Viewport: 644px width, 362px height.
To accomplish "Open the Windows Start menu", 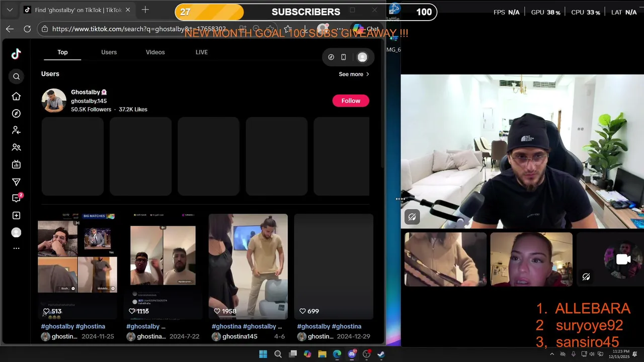I will coord(263,354).
